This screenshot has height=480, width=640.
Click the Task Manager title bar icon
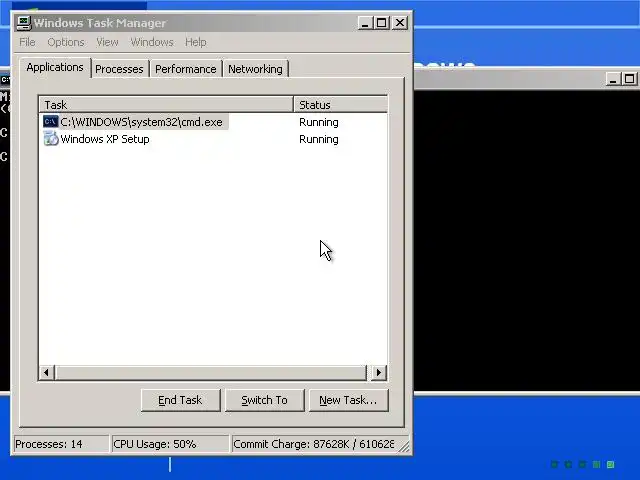coord(24,23)
